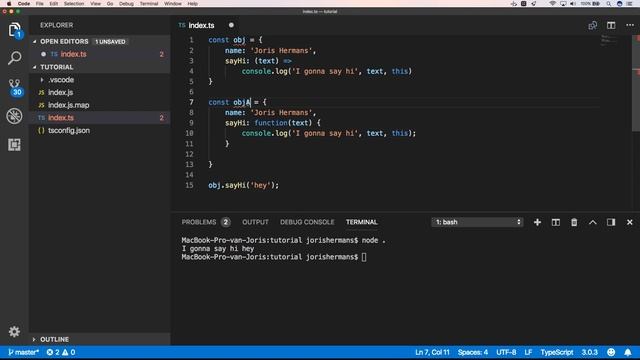Open the Debug menu
Screen dimensions: 640x360
pyautogui.click(x=126, y=4)
